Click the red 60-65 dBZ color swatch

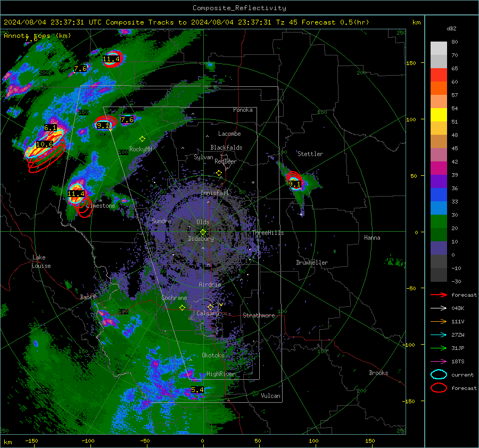439,75
